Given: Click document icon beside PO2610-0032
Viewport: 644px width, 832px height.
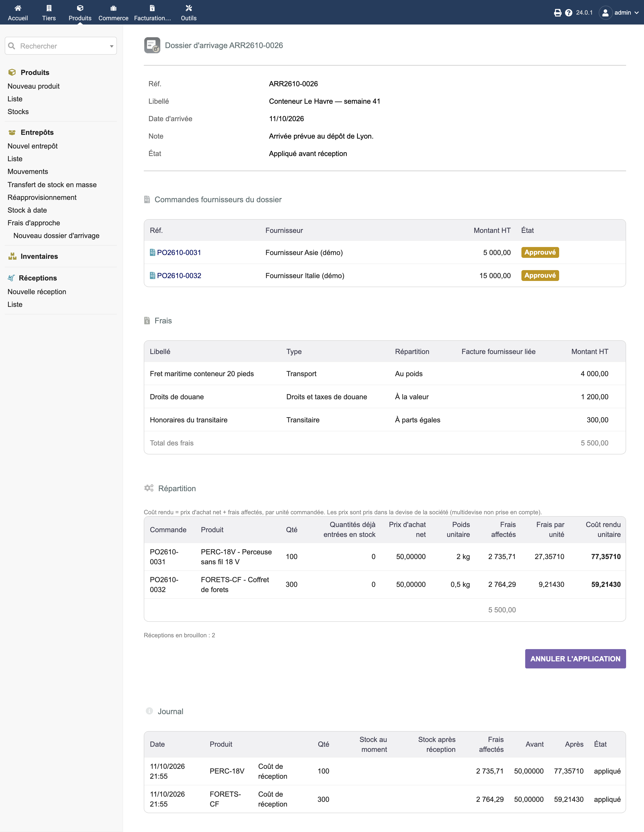Looking at the screenshot, I should pos(153,276).
